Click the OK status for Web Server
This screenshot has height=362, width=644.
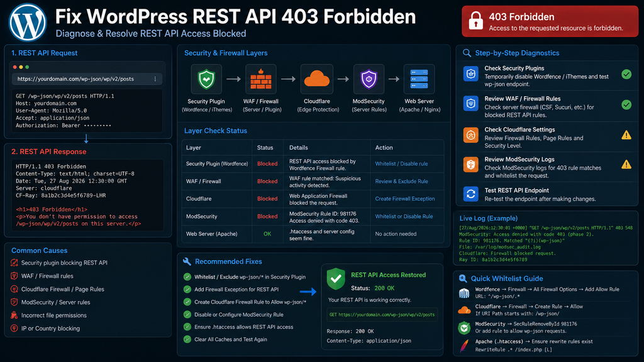[x=267, y=234]
